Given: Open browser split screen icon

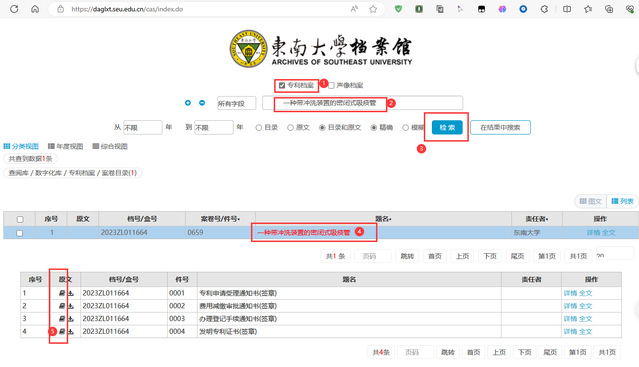Looking at the screenshot, I should [566, 9].
